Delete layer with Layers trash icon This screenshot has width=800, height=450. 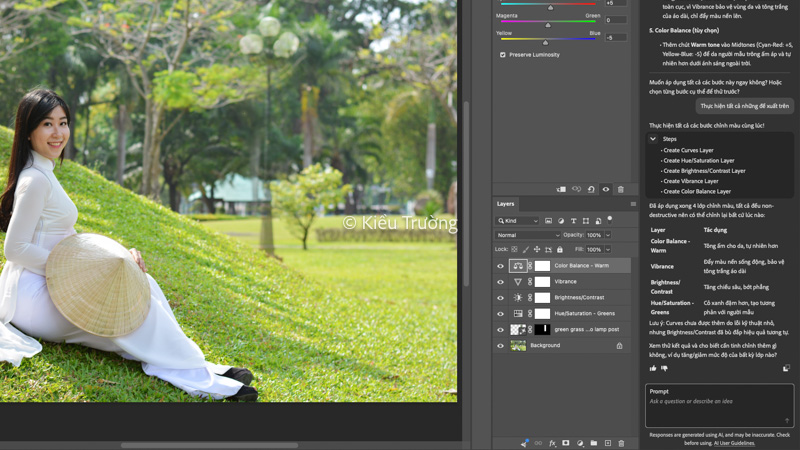pyautogui.click(x=621, y=443)
